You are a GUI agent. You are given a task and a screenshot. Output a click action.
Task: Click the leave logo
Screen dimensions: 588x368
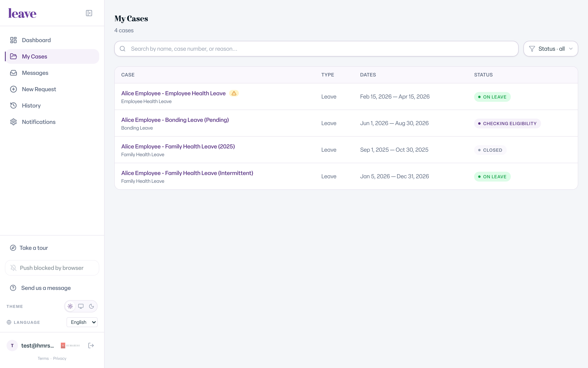pyautogui.click(x=22, y=13)
